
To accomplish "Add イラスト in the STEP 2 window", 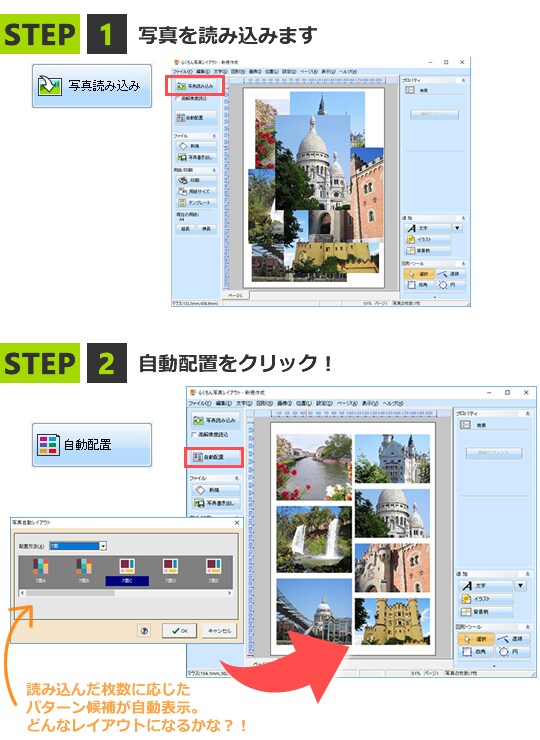I will (486, 599).
